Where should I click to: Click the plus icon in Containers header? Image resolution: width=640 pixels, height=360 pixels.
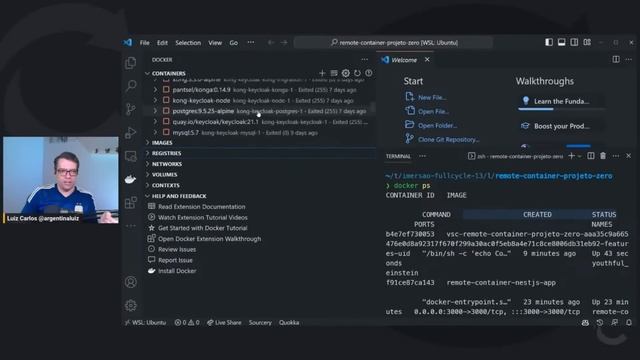tap(322, 73)
